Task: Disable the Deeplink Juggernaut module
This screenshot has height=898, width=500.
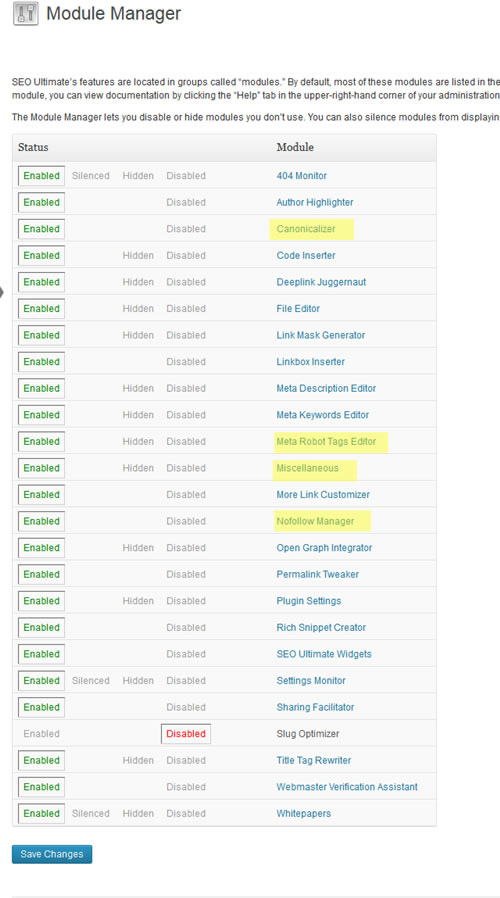Action: pos(186,282)
